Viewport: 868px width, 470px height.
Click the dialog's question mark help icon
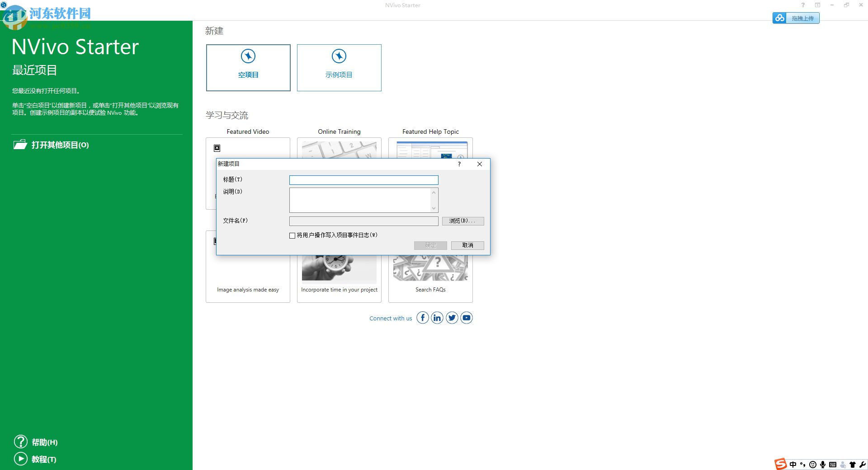tap(459, 164)
